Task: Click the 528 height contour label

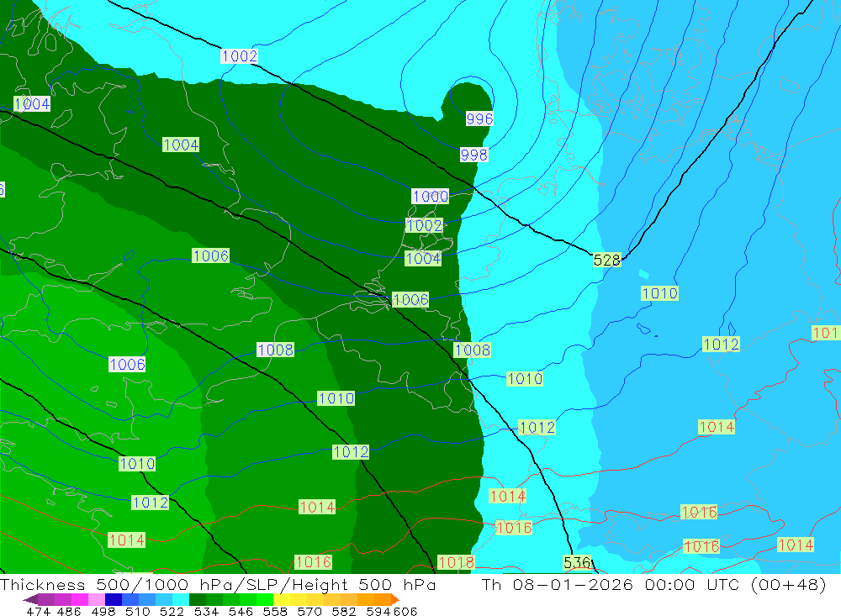Action: 607,260
